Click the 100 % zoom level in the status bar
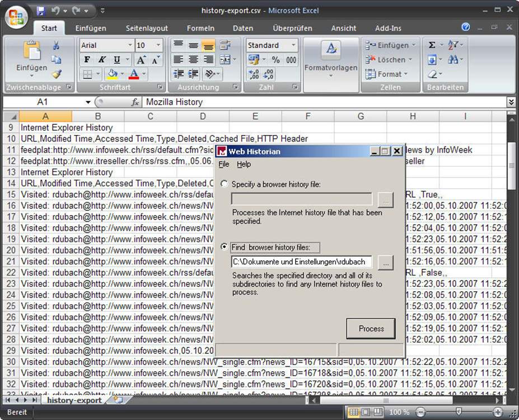 399,412
